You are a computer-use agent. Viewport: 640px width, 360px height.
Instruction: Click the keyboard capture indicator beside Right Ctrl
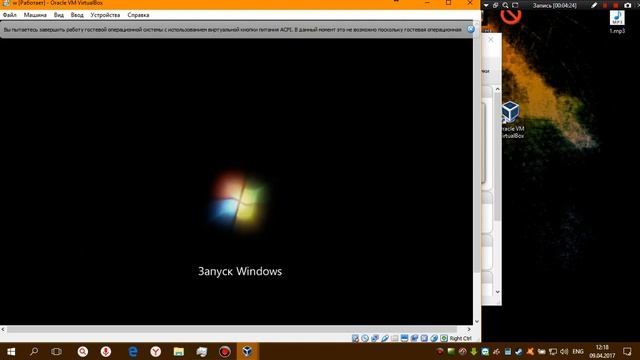[444, 338]
